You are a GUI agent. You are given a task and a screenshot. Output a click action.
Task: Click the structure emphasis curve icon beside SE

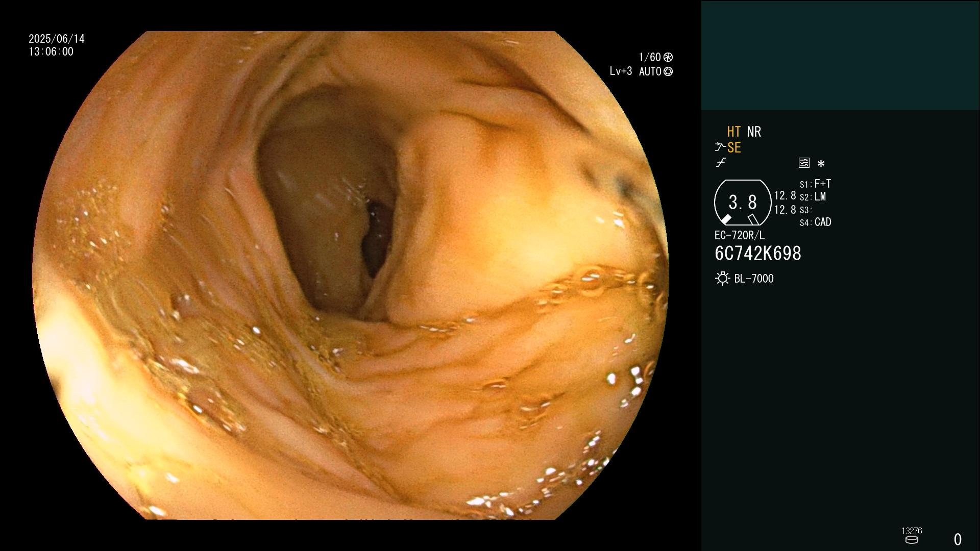point(720,147)
